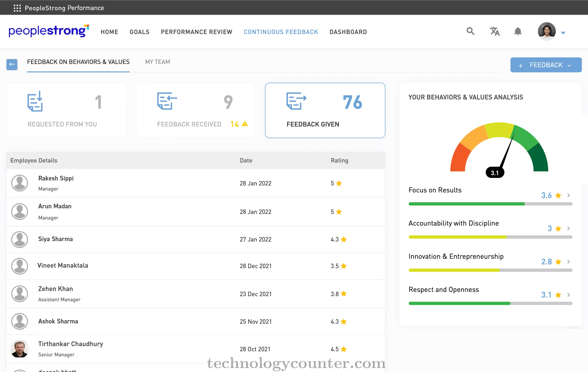Expand Innovation & Entrepreneurship chevron

[568, 262]
